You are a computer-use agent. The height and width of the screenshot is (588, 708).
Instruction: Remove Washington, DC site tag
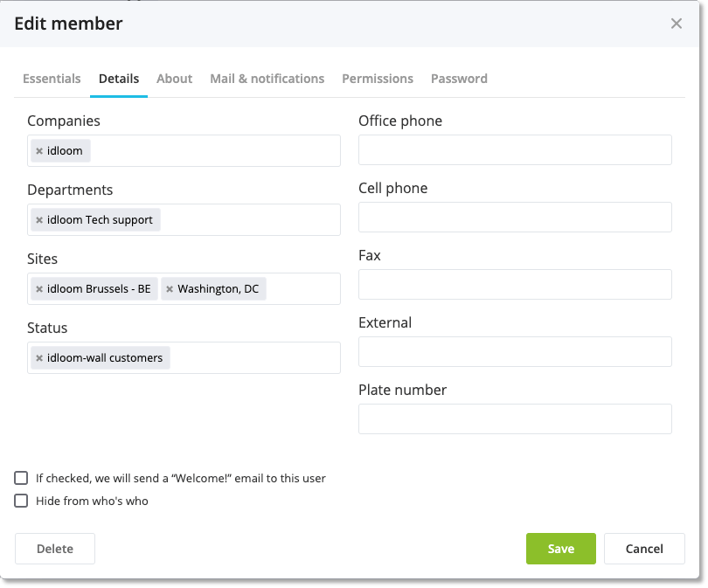(170, 289)
